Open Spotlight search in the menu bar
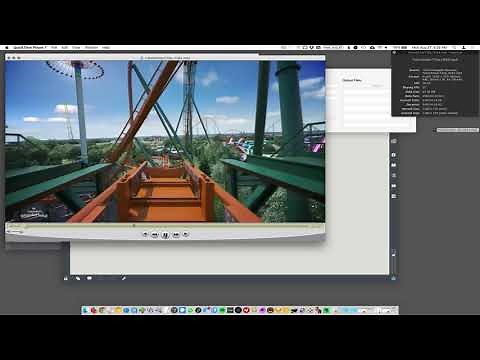Viewport: 480px width, 360px height. pos(454,48)
